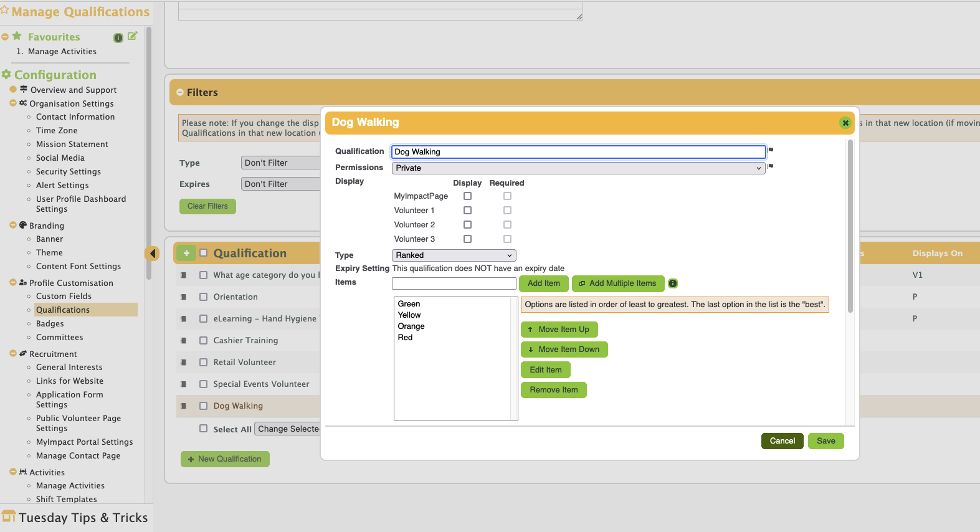Image resolution: width=980 pixels, height=532 pixels.
Task: Click the flag icon beside the Qualification field
Action: click(x=771, y=150)
